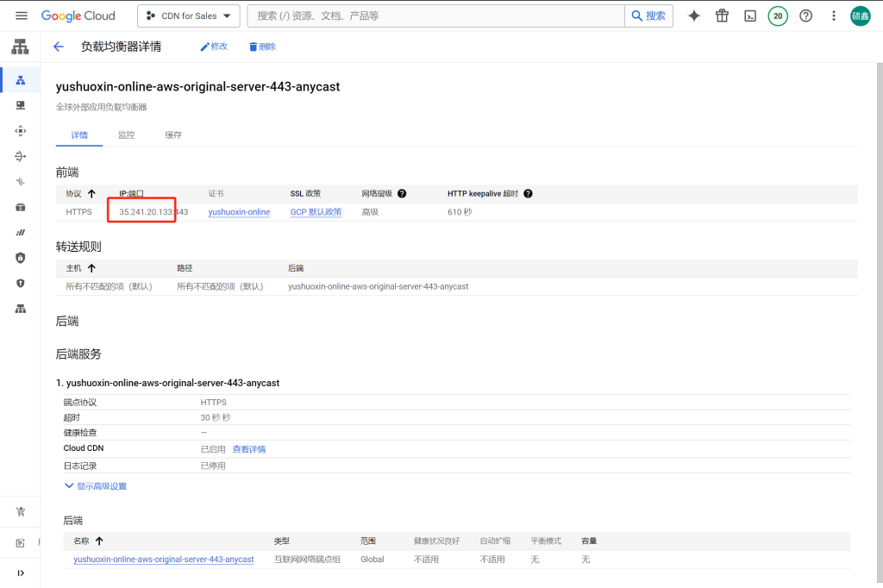Sort backend table by 名称 column
The width and height of the screenshot is (883, 588).
98,541
